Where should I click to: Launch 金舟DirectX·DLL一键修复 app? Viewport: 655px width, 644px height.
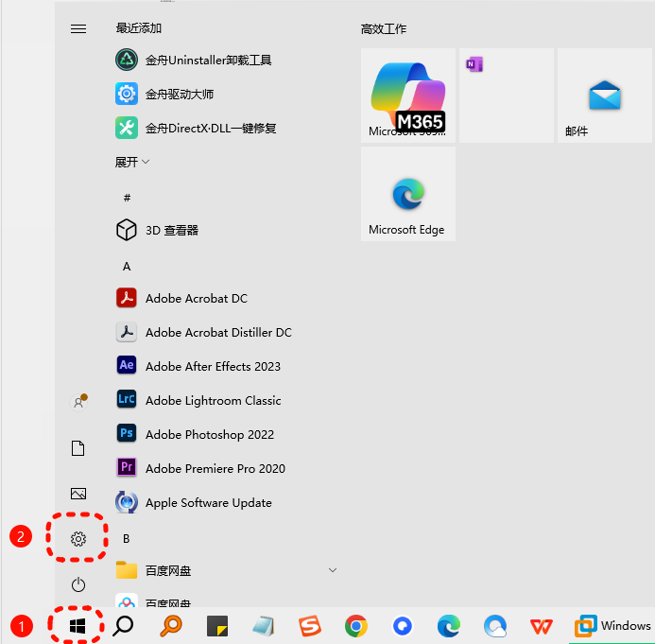(x=196, y=128)
